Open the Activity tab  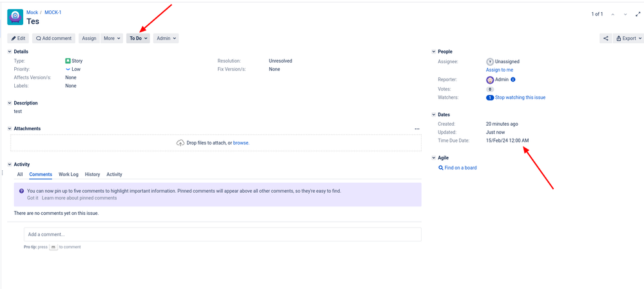114,174
